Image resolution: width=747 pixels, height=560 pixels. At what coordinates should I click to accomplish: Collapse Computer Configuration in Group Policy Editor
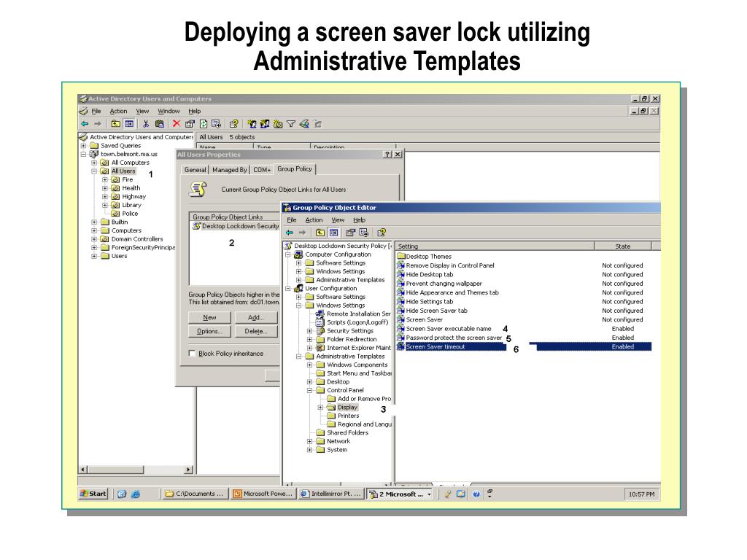click(x=287, y=254)
